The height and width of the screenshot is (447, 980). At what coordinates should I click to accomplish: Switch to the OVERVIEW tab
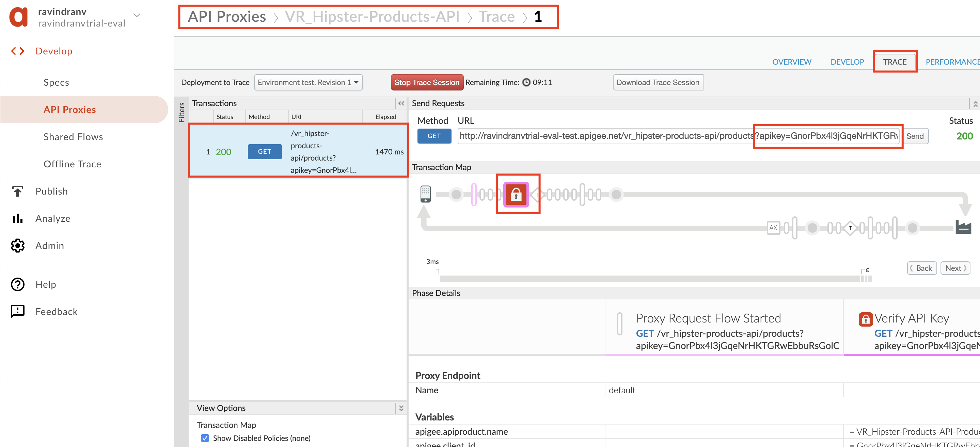(792, 62)
